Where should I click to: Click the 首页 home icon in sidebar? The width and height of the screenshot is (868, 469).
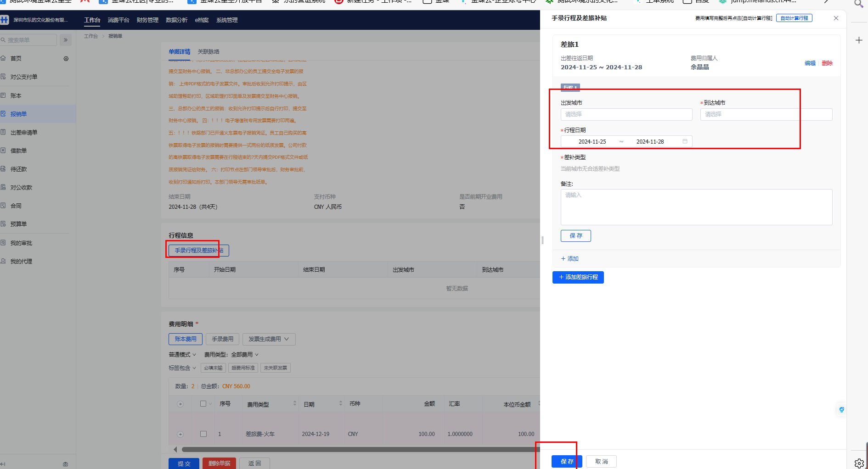(3, 58)
